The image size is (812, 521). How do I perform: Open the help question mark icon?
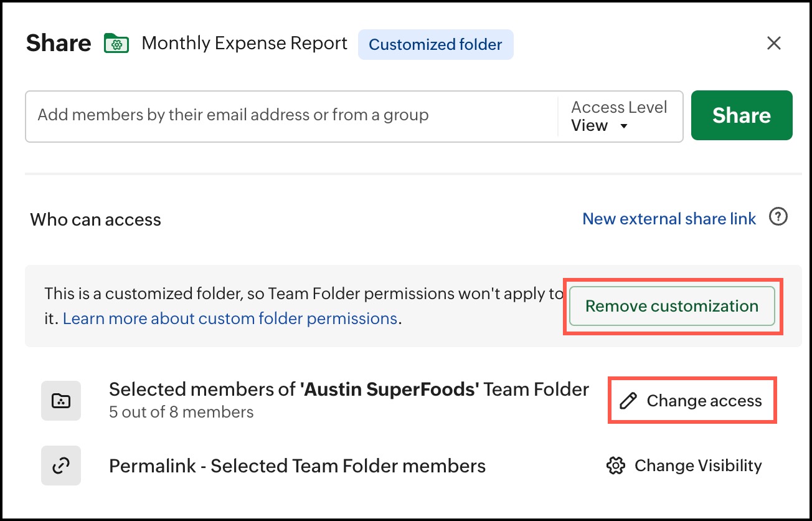[x=778, y=217]
